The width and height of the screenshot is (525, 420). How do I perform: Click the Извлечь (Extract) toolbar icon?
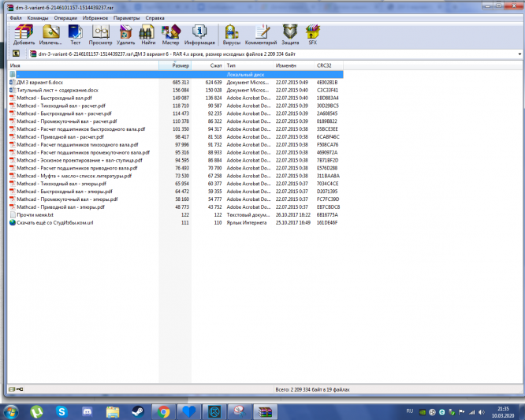click(50, 34)
